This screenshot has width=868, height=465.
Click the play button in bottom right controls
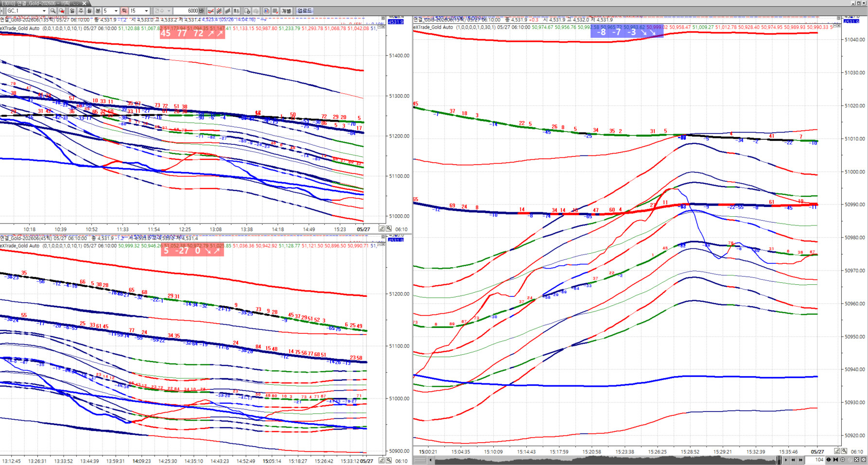[786, 460]
